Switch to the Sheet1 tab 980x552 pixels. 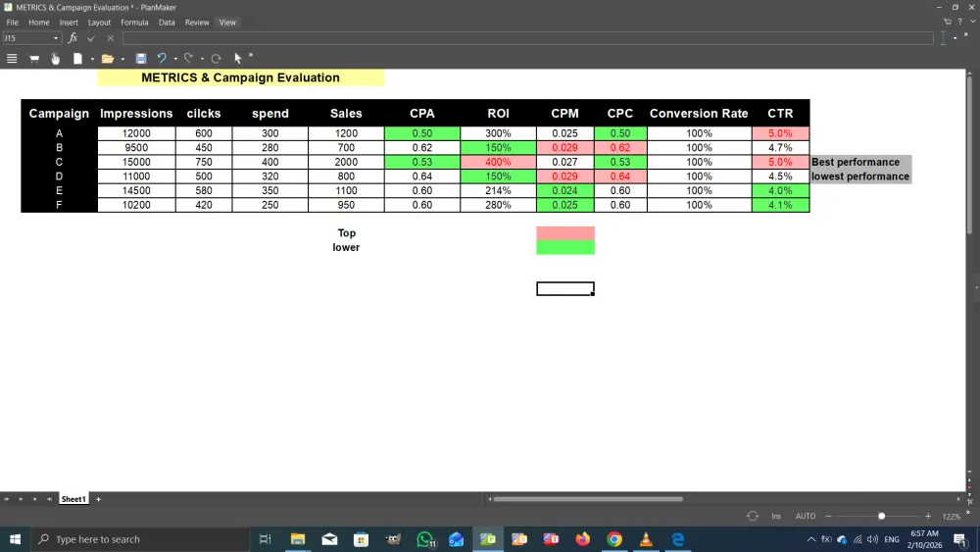pos(73,499)
